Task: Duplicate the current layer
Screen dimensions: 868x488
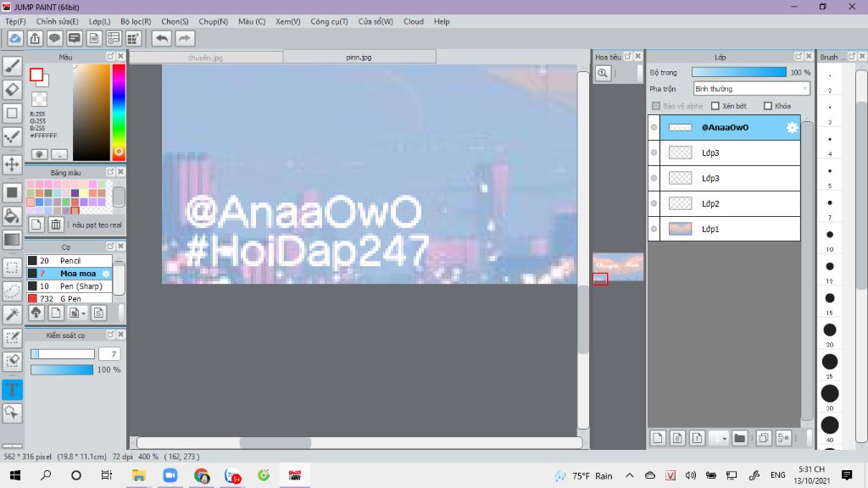Action: (764, 438)
